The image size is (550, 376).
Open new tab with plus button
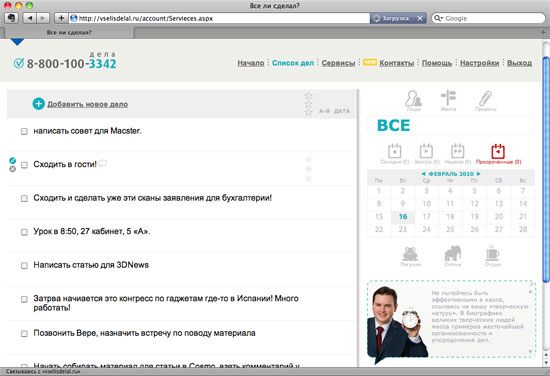[x=543, y=32]
